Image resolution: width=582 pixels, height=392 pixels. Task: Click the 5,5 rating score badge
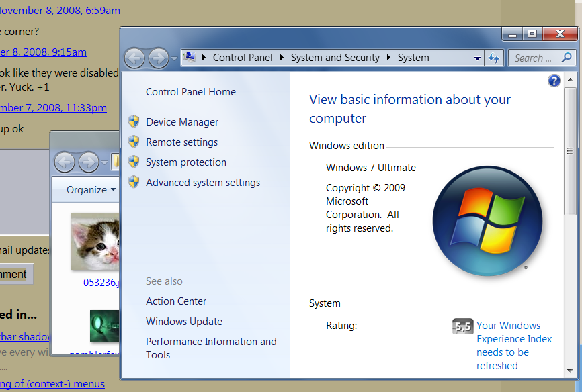point(463,326)
